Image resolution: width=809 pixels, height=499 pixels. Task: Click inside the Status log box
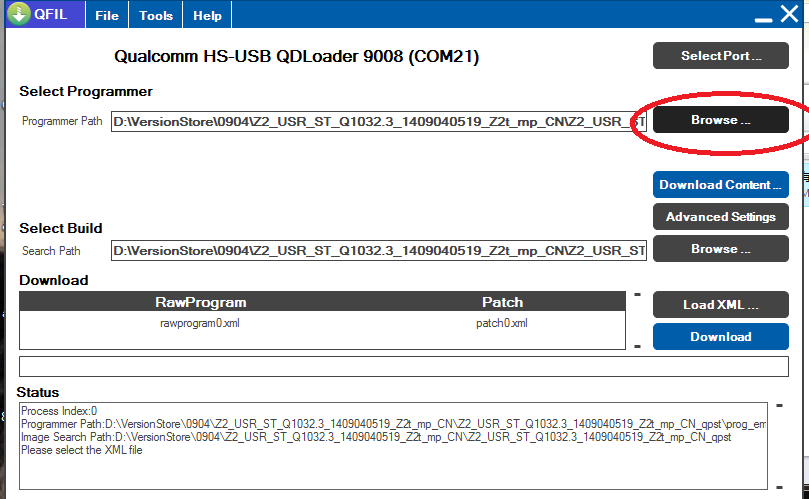(392, 460)
